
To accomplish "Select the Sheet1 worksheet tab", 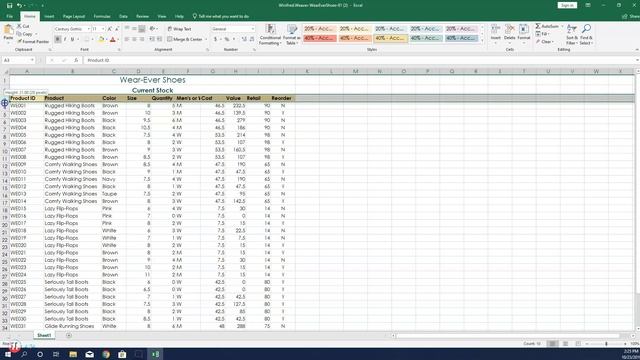I will [44, 335].
